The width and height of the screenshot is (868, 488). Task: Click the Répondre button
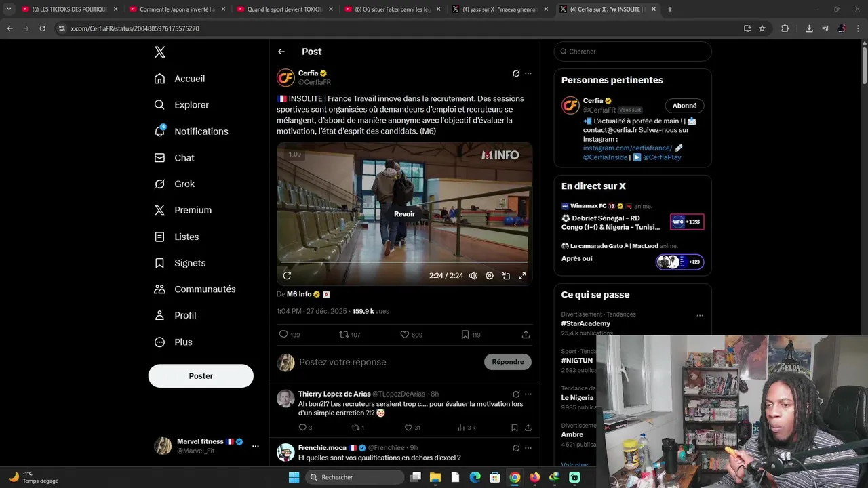coord(508,362)
